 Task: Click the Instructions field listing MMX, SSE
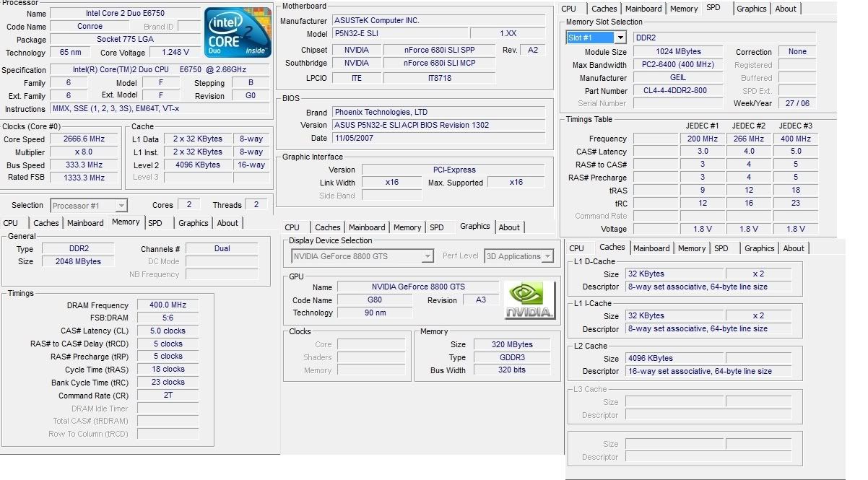(x=160, y=109)
